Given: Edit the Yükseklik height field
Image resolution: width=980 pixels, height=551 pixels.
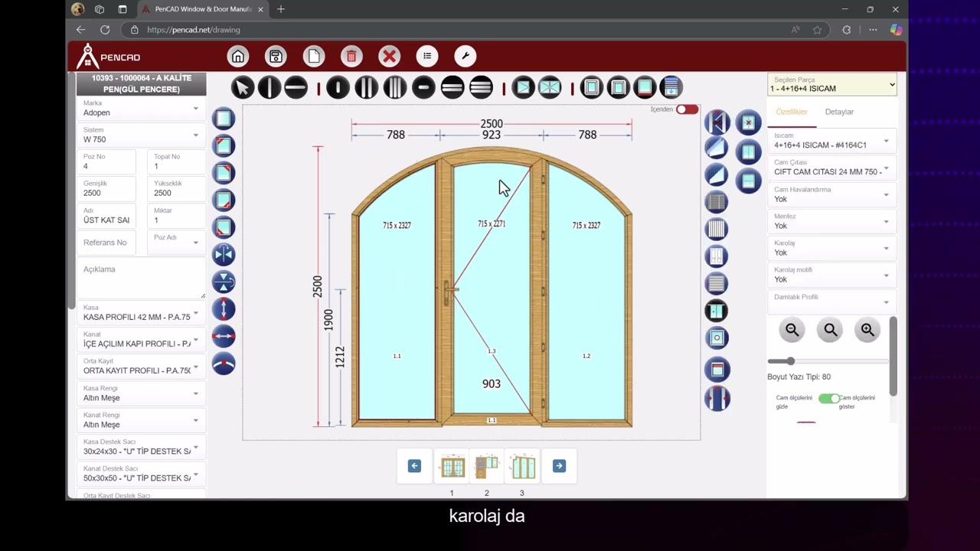Looking at the screenshot, I should [x=176, y=189].
